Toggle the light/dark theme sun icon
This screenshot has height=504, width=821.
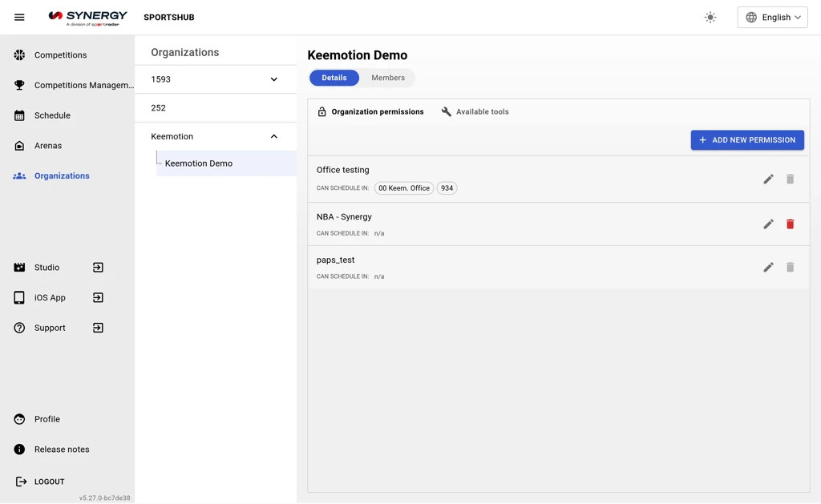coord(710,17)
